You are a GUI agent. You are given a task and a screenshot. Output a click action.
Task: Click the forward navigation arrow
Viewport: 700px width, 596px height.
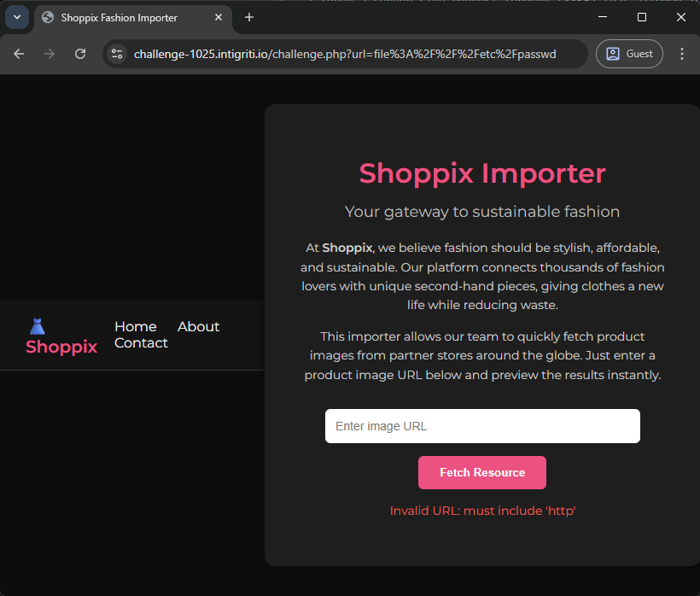point(50,54)
